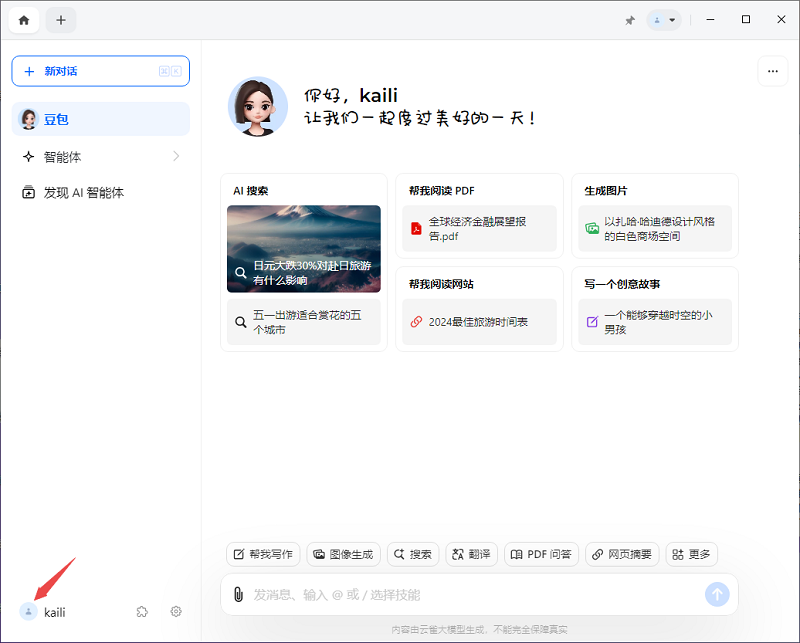Viewport: 800px width, 643px height.
Task: Open the home icon at top left
Action: coord(23,19)
